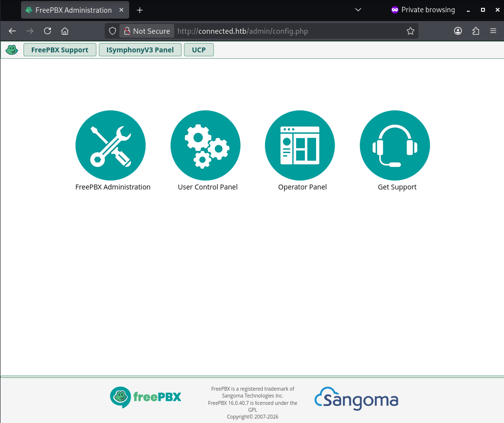
Task: Click the Operator Panel label
Action: [x=302, y=187]
